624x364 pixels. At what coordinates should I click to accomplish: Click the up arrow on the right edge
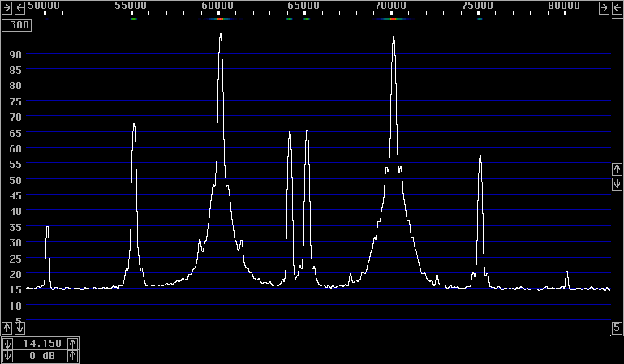(617, 169)
